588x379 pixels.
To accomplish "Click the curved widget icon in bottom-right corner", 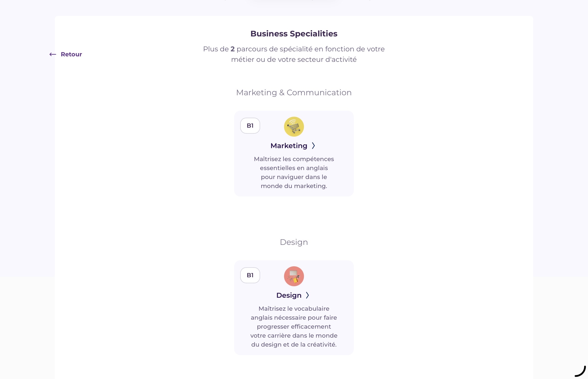I will coord(580,371).
